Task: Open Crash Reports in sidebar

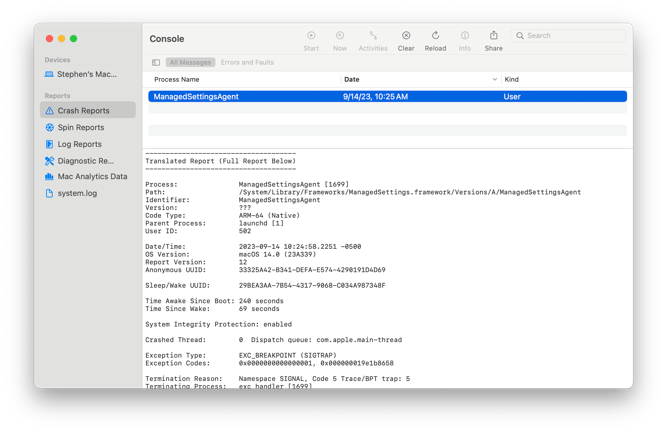Action: [x=88, y=111]
